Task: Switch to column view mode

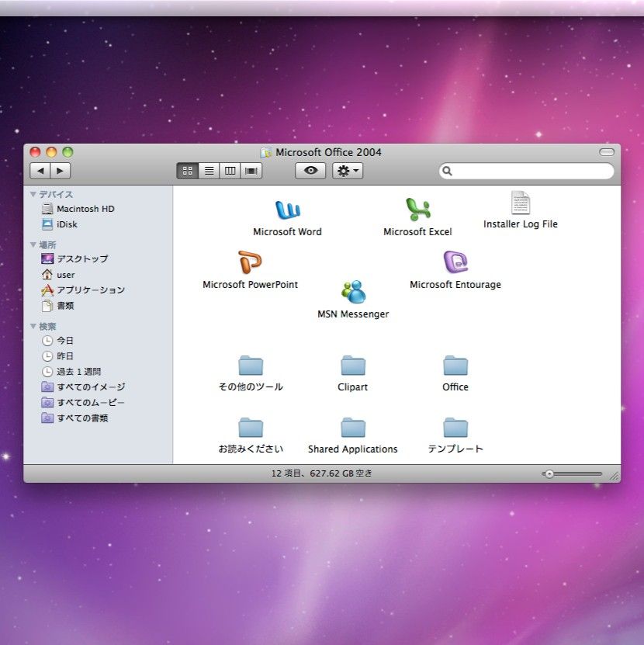Action: [230, 171]
